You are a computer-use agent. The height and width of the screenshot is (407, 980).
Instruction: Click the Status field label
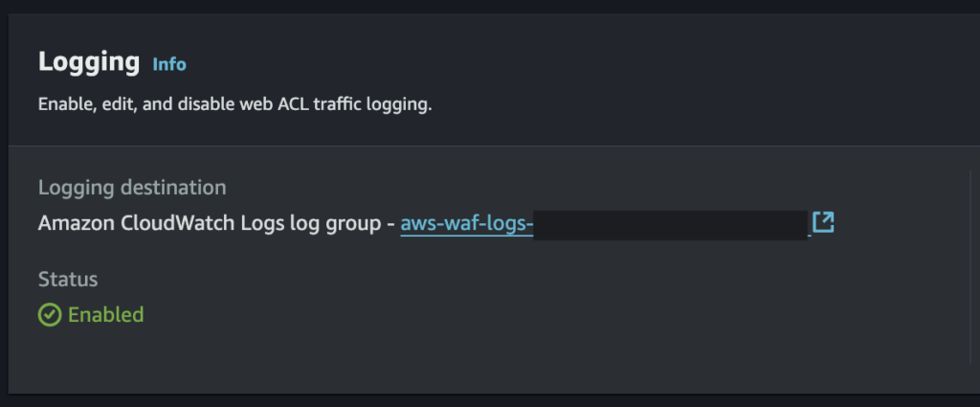click(x=68, y=280)
